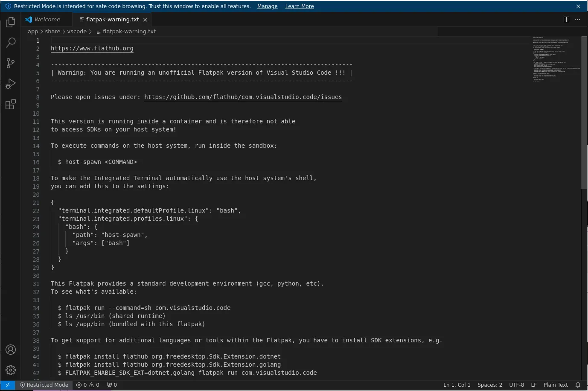Select encoding via UTF-8 entry
Viewport: 588px width, 391px height.
point(516,385)
